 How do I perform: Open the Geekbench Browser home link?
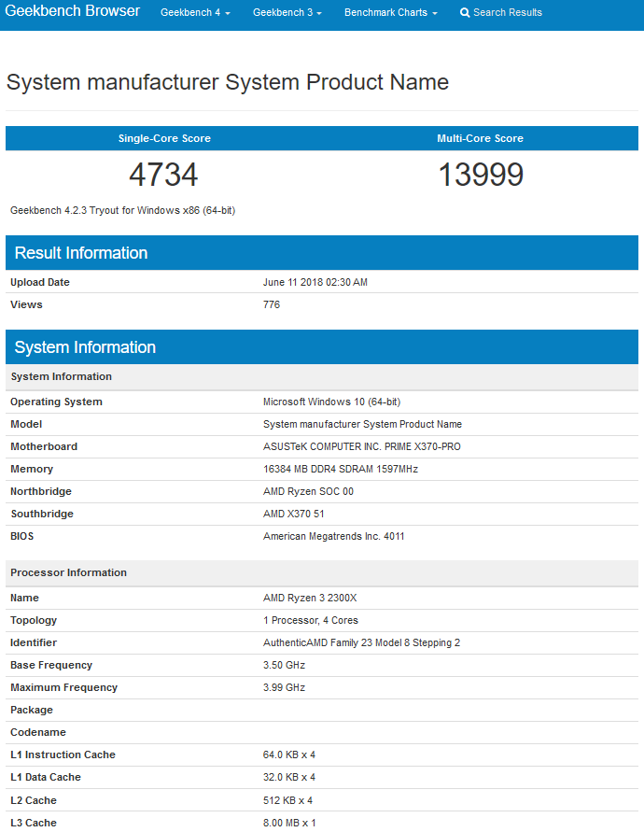pos(72,11)
